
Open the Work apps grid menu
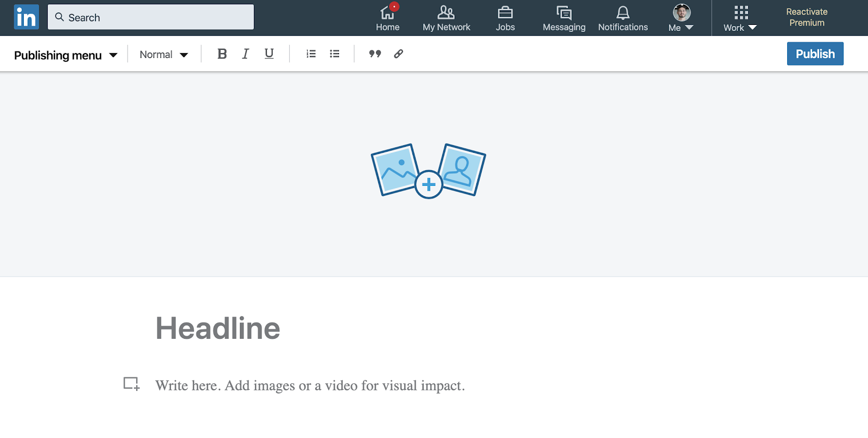pos(740,18)
